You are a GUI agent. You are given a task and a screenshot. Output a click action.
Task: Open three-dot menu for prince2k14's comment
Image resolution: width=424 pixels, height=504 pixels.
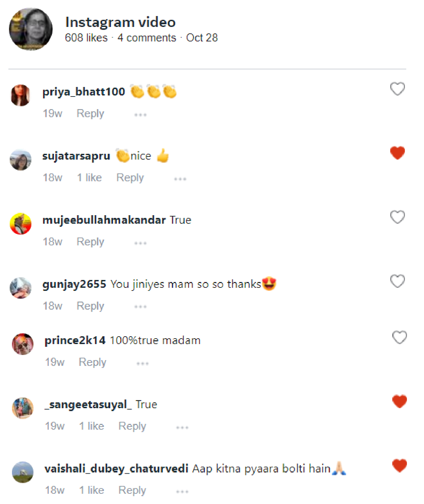point(142,364)
